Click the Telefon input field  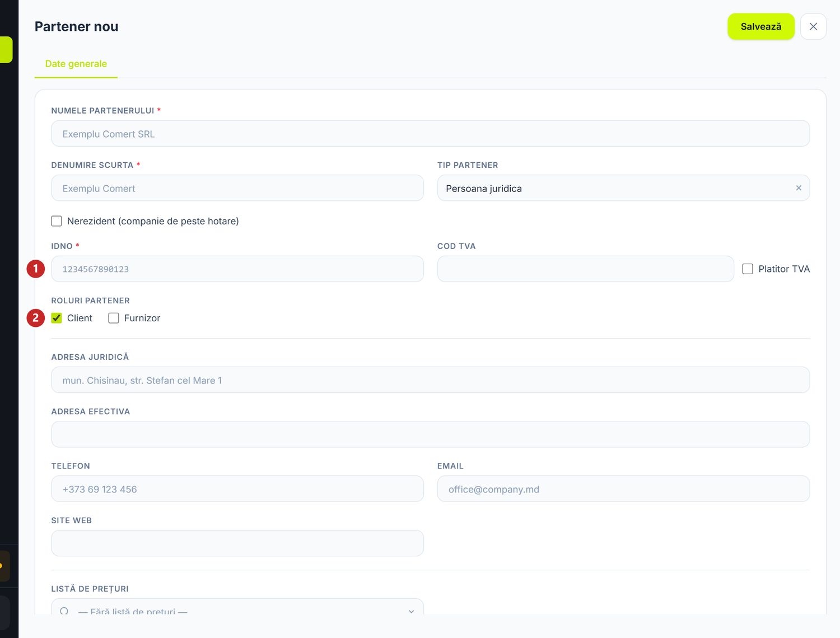point(237,489)
